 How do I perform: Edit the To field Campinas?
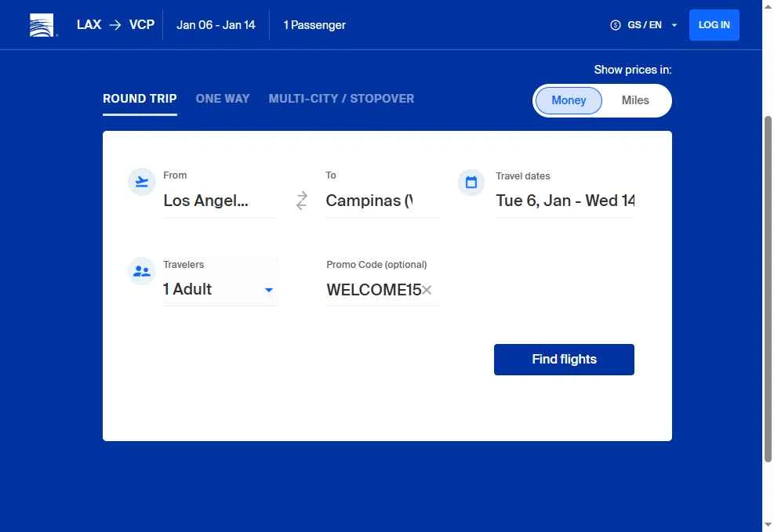coord(382,201)
